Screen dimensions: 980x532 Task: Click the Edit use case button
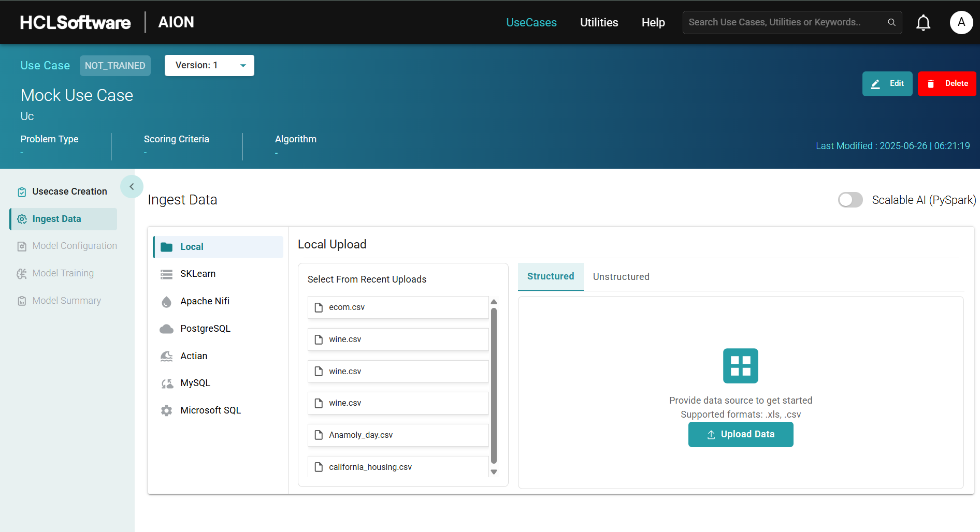(x=887, y=83)
